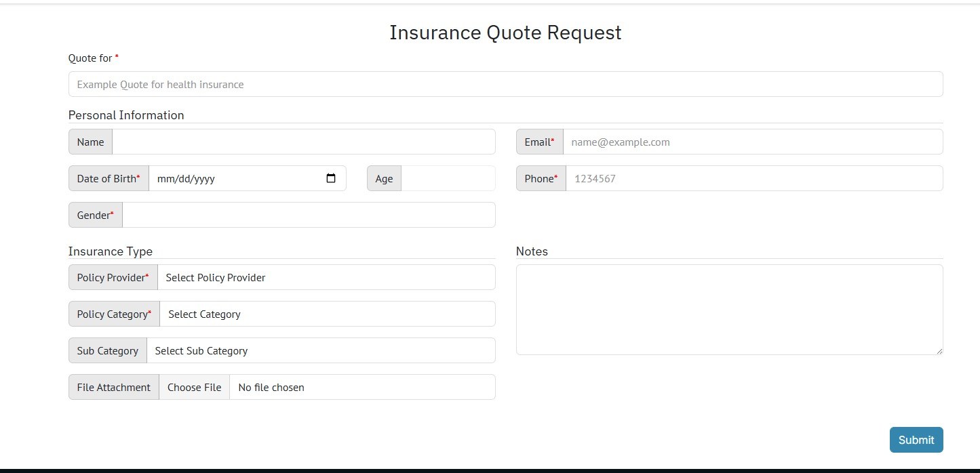Screen dimensions: 980x473
Task: Click the Policy Provider label
Action: [x=113, y=278]
